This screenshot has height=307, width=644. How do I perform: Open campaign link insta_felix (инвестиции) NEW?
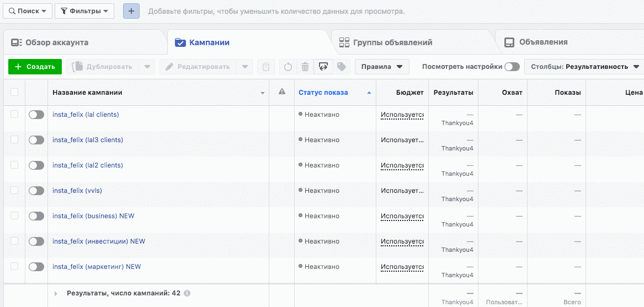pyautogui.click(x=99, y=241)
